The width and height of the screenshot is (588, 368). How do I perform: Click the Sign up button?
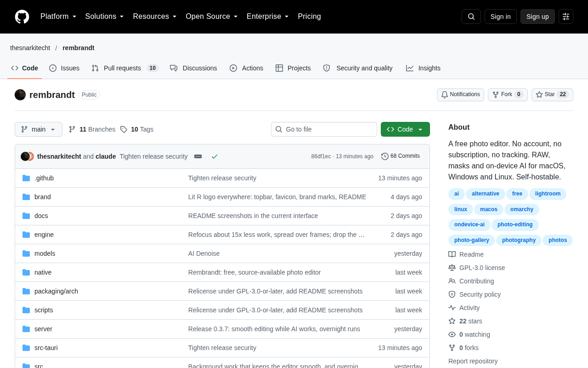tap(537, 17)
